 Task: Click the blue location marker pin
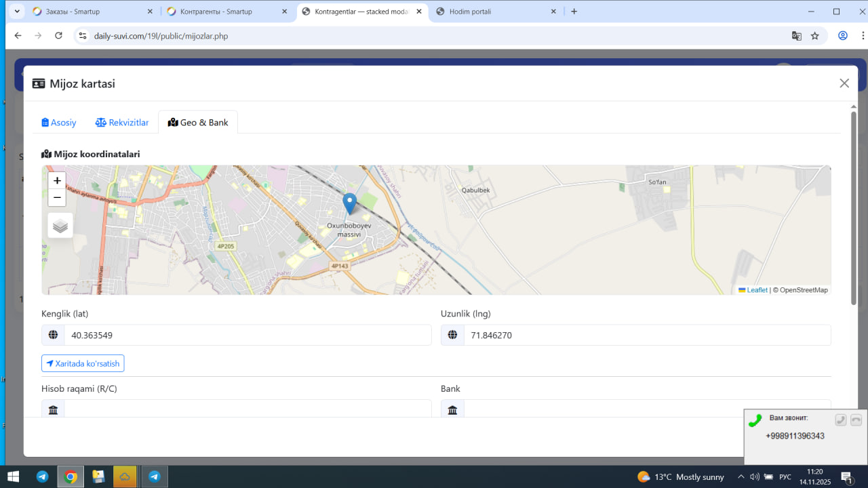[x=349, y=203]
